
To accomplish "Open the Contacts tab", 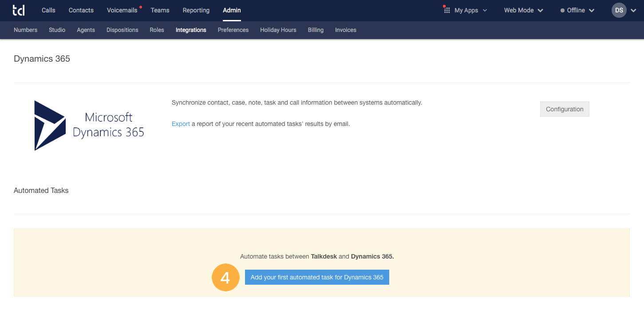I will (x=81, y=10).
